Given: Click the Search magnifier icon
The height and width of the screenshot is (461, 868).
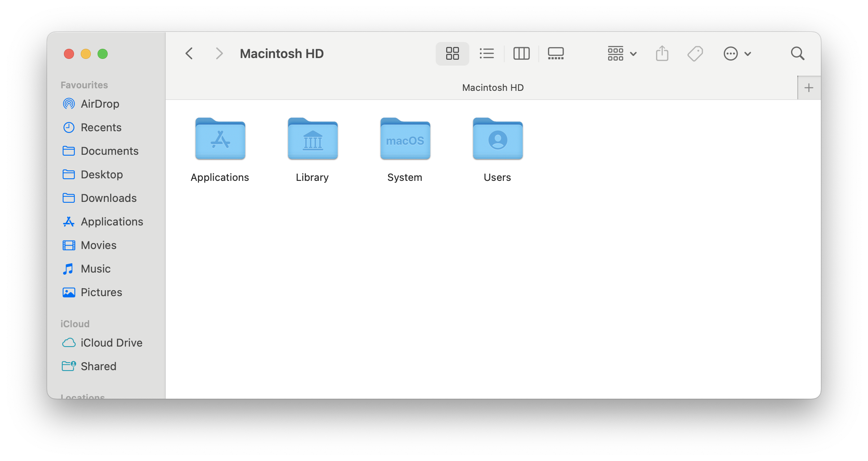Looking at the screenshot, I should tap(797, 53).
